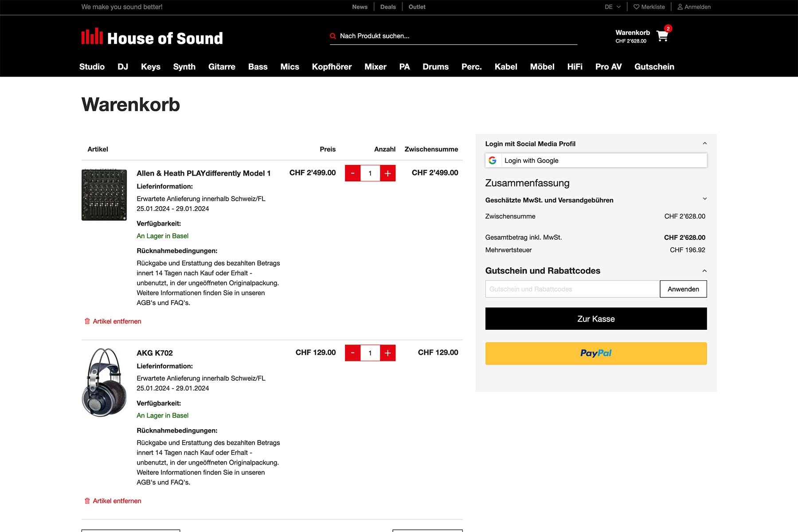Go to the Deals page
The image size is (798, 532).
pos(388,7)
